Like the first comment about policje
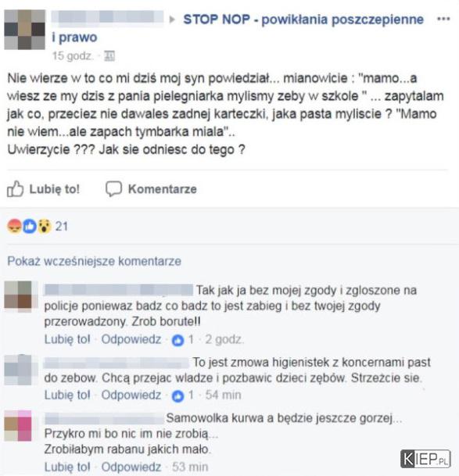459x476 pixels. [67, 339]
